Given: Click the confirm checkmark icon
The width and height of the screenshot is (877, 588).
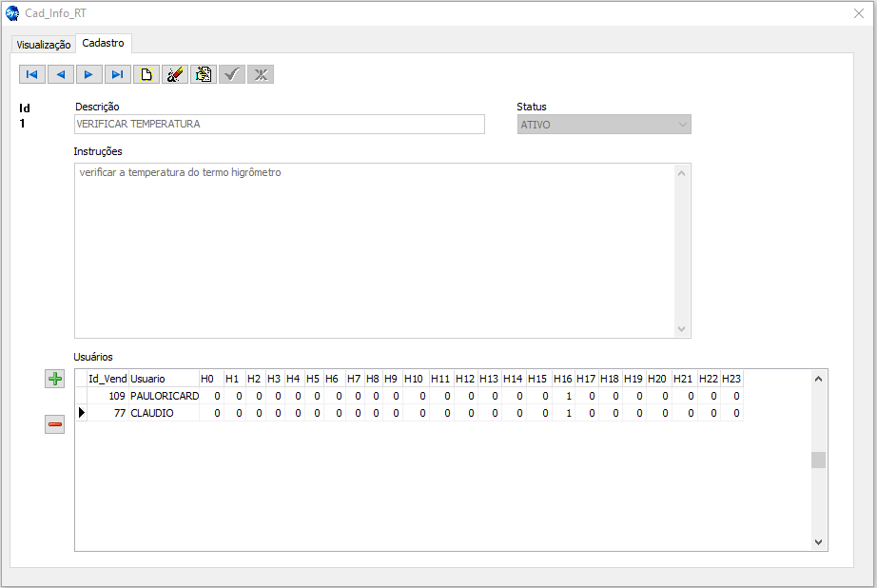Looking at the screenshot, I should (x=231, y=74).
